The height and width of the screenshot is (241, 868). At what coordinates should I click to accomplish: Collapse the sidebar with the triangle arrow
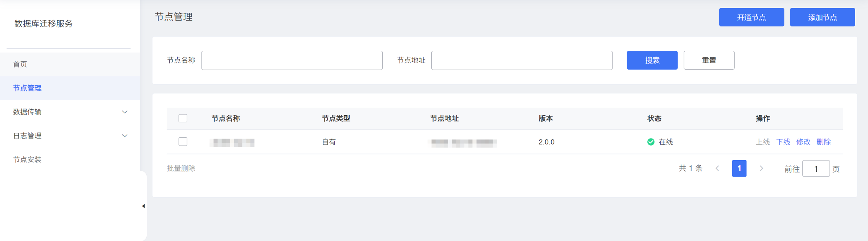click(143, 206)
